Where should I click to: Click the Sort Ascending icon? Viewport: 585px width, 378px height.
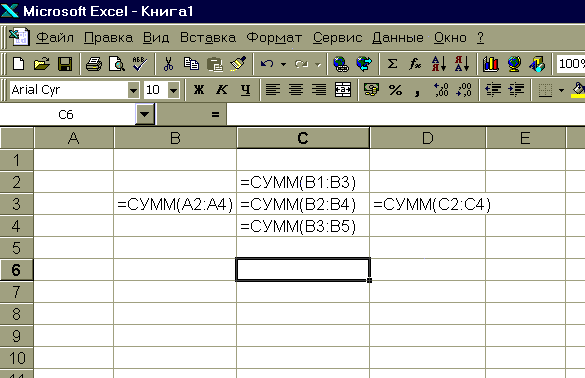click(439, 64)
